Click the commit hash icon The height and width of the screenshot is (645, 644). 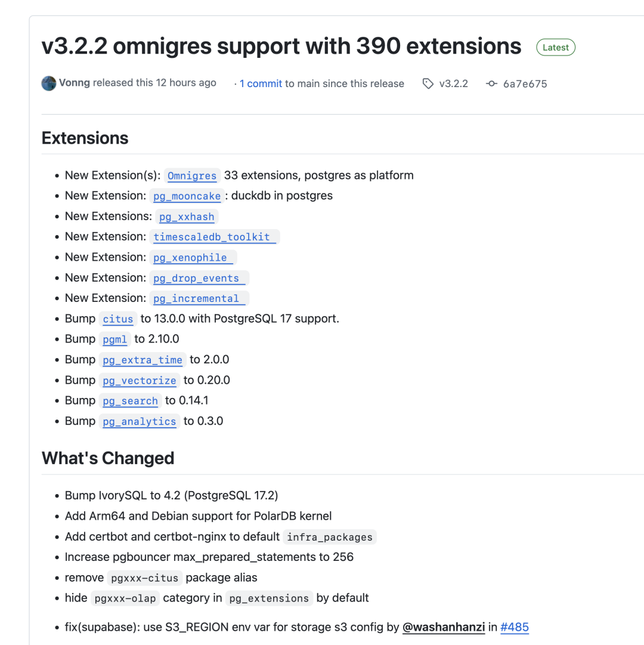point(491,84)
